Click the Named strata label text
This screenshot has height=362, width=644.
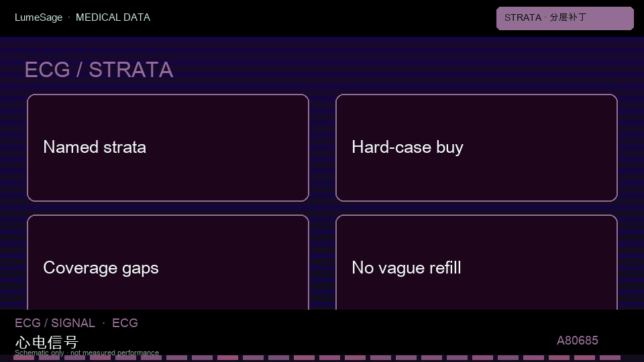pyautogui.click(x=95, y=147)
